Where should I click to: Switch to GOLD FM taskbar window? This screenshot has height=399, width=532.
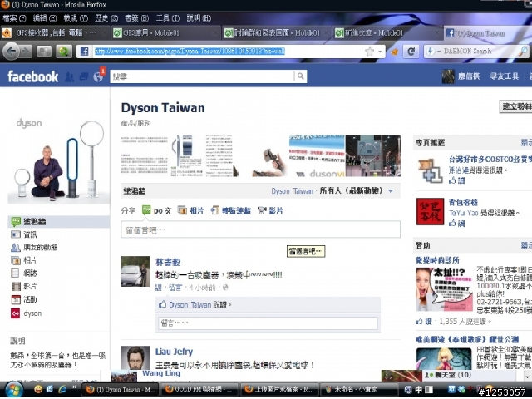[199, 389]
